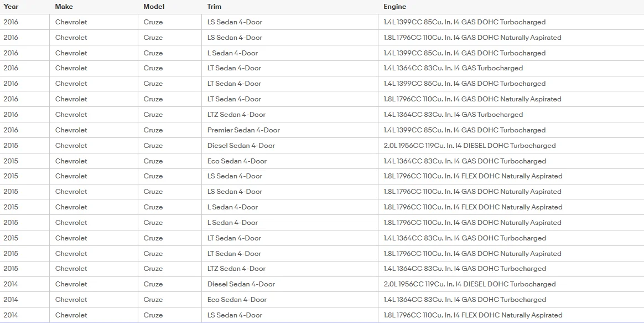Click the 2.0L DIESEL engine cell for 2014

click(470, 284)
